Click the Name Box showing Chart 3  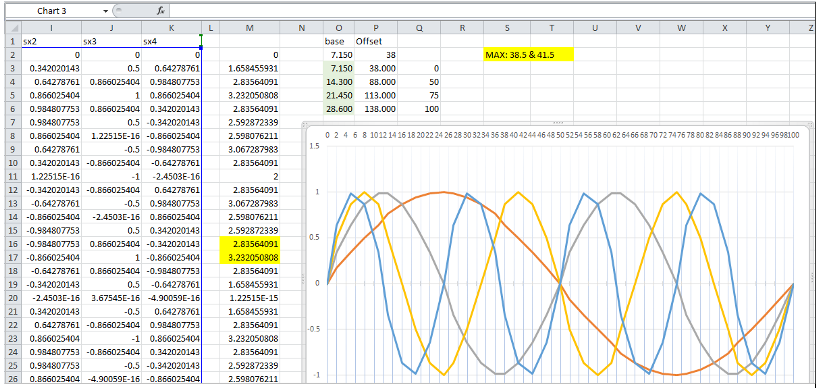point(53,10)
